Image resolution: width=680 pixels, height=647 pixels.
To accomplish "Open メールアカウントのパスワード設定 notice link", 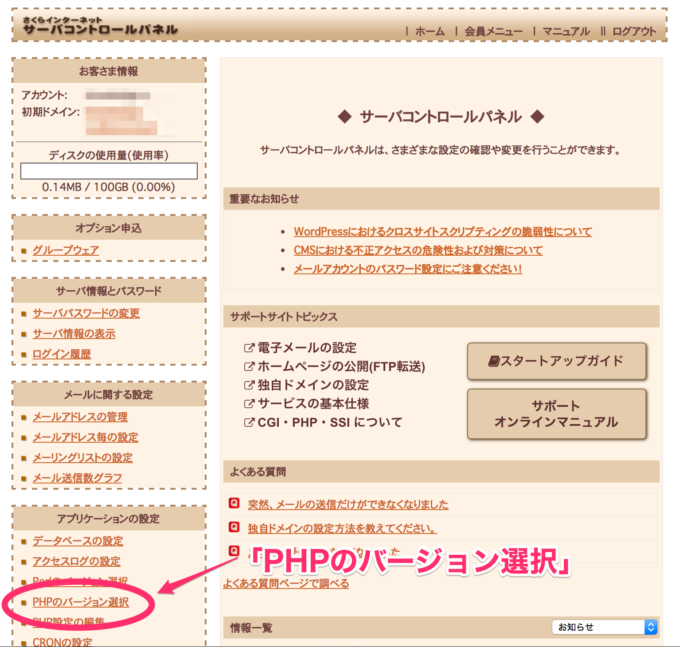I will (x=408, y=269).
